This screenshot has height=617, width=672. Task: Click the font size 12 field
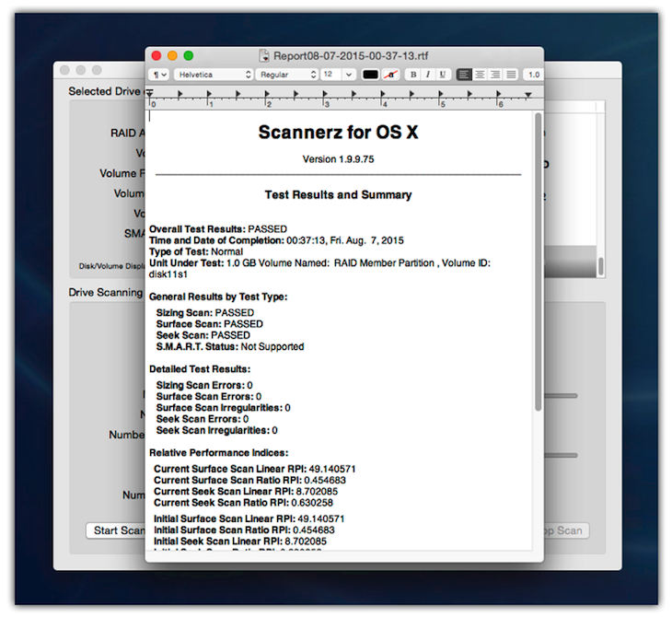(x=330, y=75)
